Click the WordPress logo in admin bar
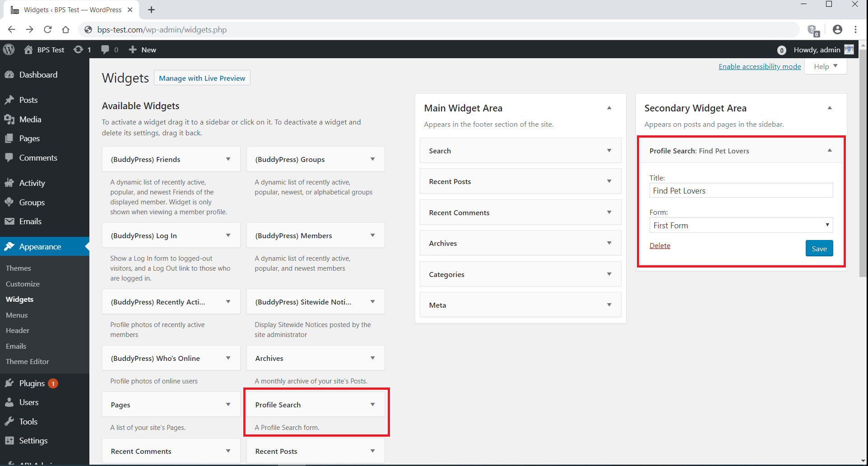This screenshot has height=466, width=868. click(x=9, y=50)
